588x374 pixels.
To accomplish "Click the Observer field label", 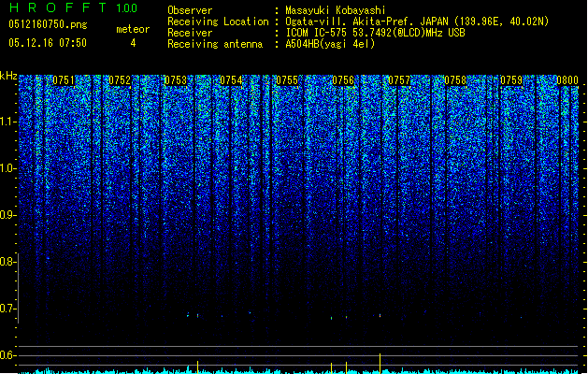I will (x=190, y=10).
